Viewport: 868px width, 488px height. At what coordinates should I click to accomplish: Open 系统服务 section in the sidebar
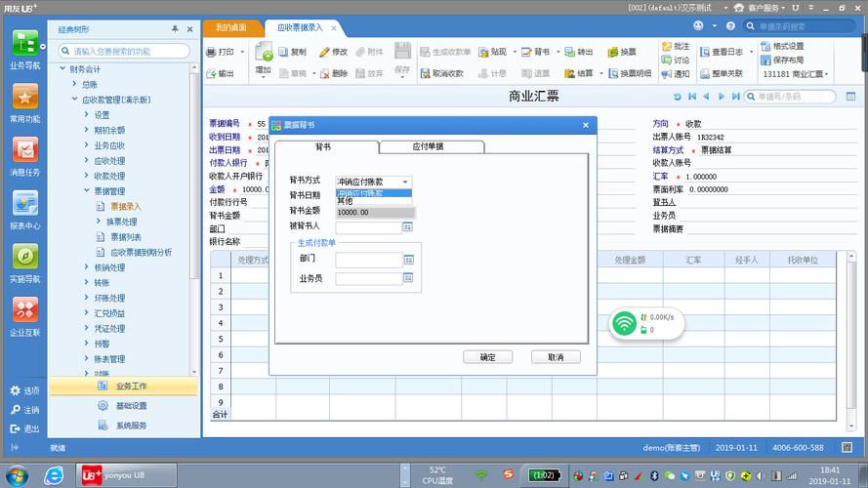123,426
